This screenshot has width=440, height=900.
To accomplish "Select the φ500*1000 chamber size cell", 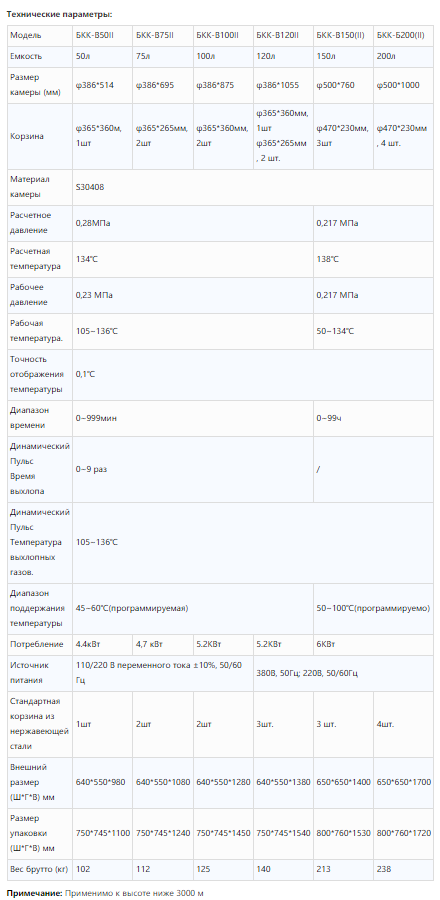I will [x=403, y=85].
